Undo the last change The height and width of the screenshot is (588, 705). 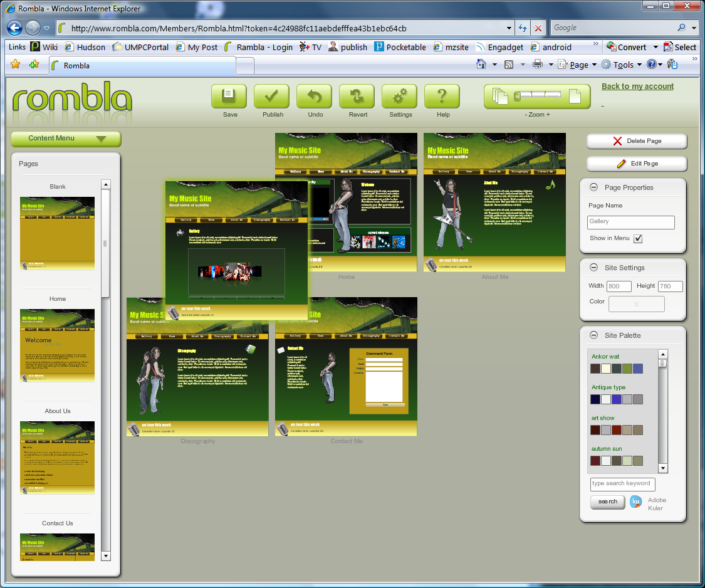click(314, 97)
